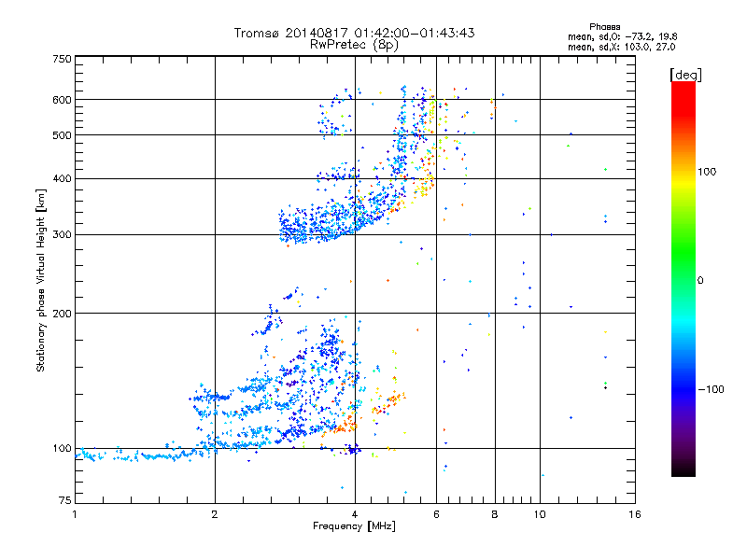Click the plot title 'Tromsø 20140817 01:42:00-01:43:43'
The width and height of the screenshot is (747, 560).
click(355, 33)
